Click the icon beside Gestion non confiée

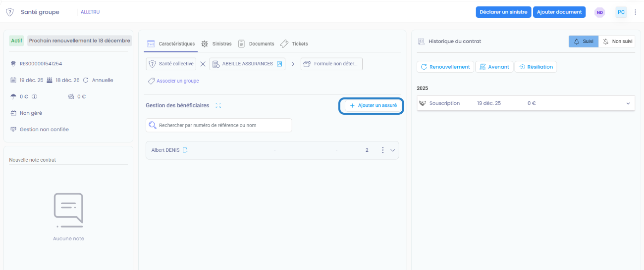pos(13,129)
